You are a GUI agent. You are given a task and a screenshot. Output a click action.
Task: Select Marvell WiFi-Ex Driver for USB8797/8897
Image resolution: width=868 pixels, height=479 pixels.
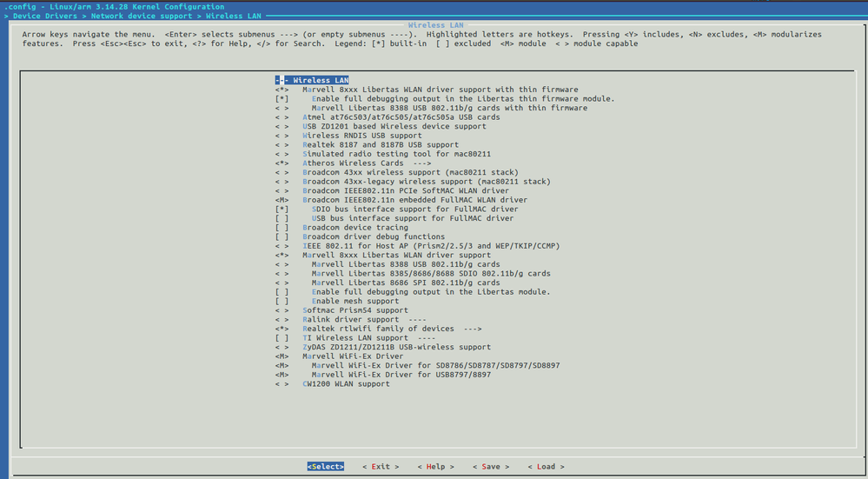pos(383,375)
